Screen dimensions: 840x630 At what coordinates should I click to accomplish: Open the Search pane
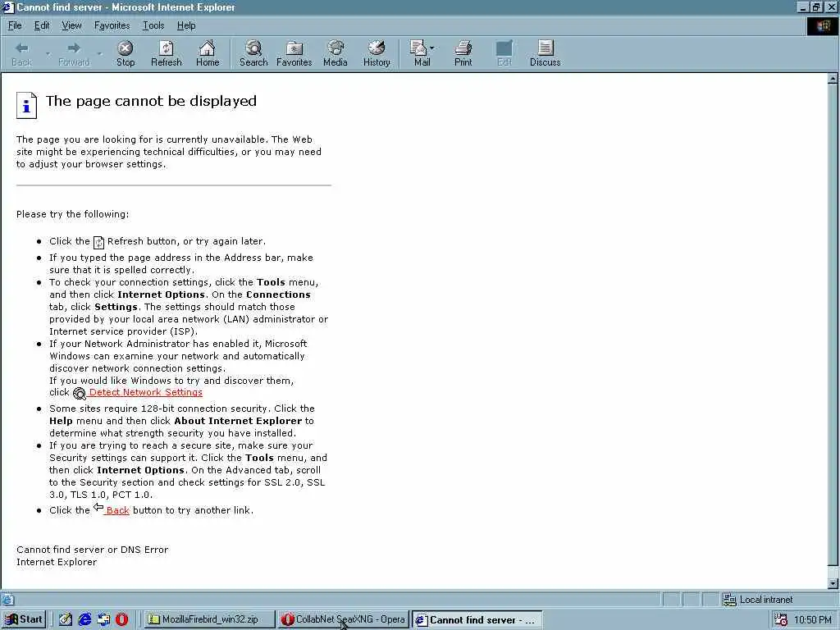click(x=253, y=53)
